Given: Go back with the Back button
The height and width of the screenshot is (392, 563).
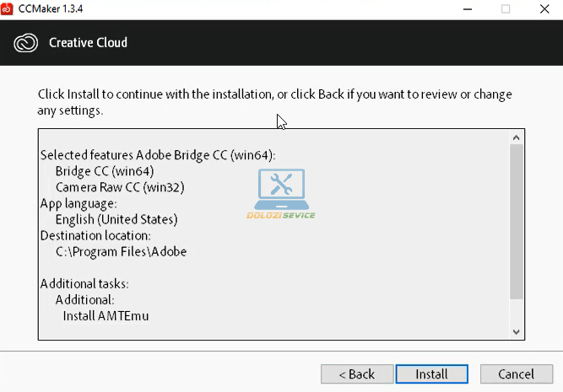Looking at the screenshot, I should click(357, 374).
